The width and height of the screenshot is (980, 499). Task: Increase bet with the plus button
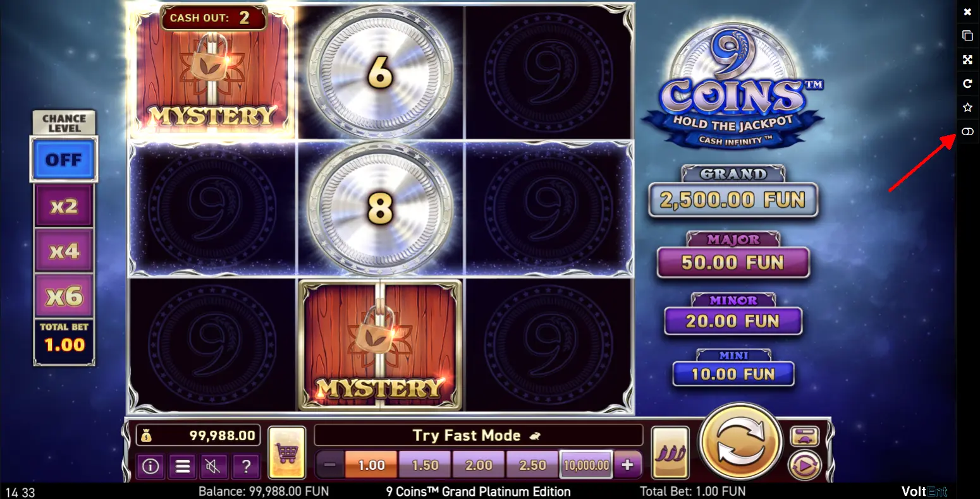(x=627, y=465)
